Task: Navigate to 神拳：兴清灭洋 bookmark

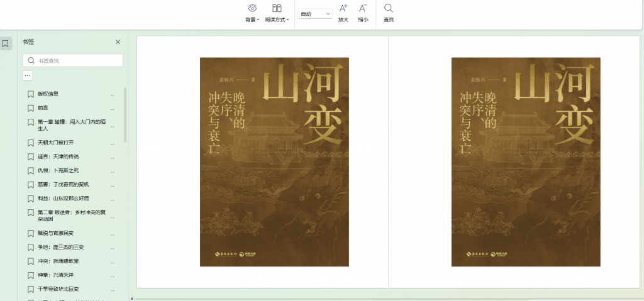Action: (x=58, y=275)
